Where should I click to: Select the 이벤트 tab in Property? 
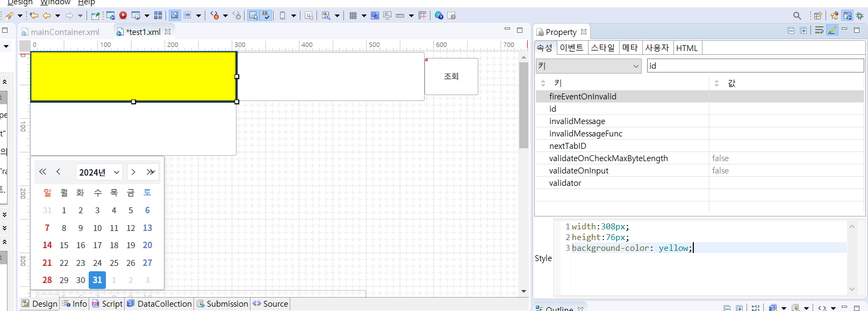(571, 48)
